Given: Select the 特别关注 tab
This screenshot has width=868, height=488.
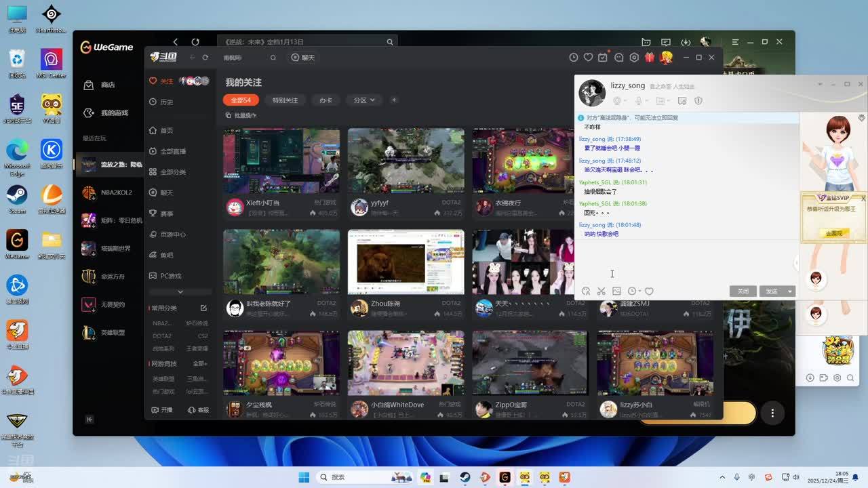Looking at the screenshot, I should [x=285, y=100].
